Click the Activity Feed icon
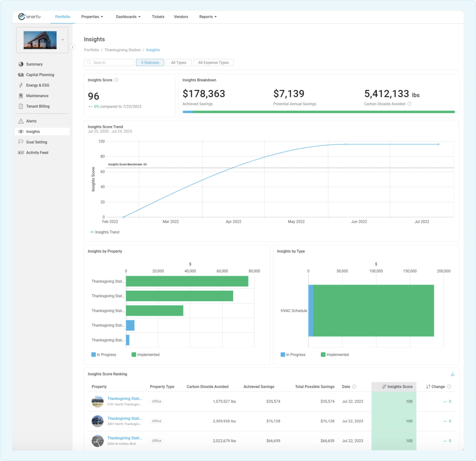The height and width of the screenshot is (461, 476). [21, 153]
